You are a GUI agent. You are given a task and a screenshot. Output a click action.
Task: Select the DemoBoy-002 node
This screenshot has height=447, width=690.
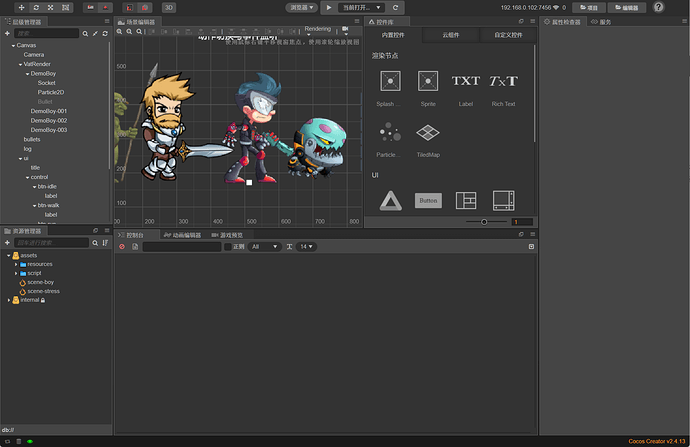(x=49, y=121)
